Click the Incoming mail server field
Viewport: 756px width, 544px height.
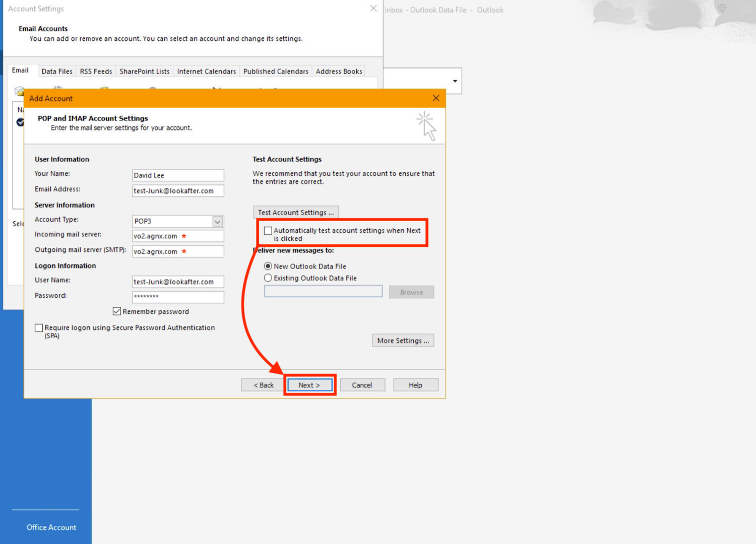177,236
